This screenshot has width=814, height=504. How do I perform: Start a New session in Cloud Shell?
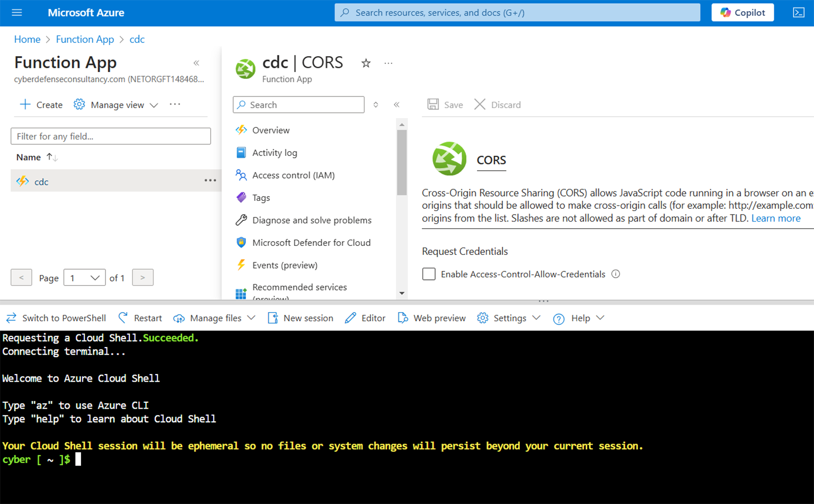click(300, 318)
